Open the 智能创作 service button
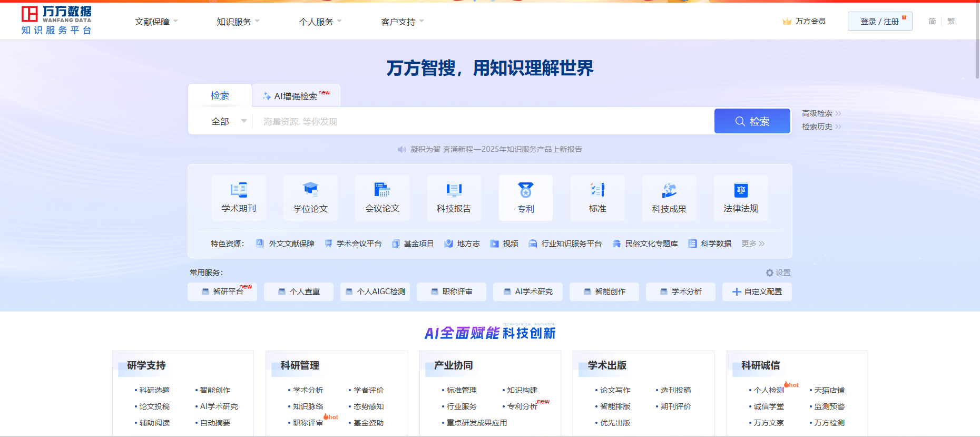The height and width of the screenshot is (437, 980). click(604, 292)
